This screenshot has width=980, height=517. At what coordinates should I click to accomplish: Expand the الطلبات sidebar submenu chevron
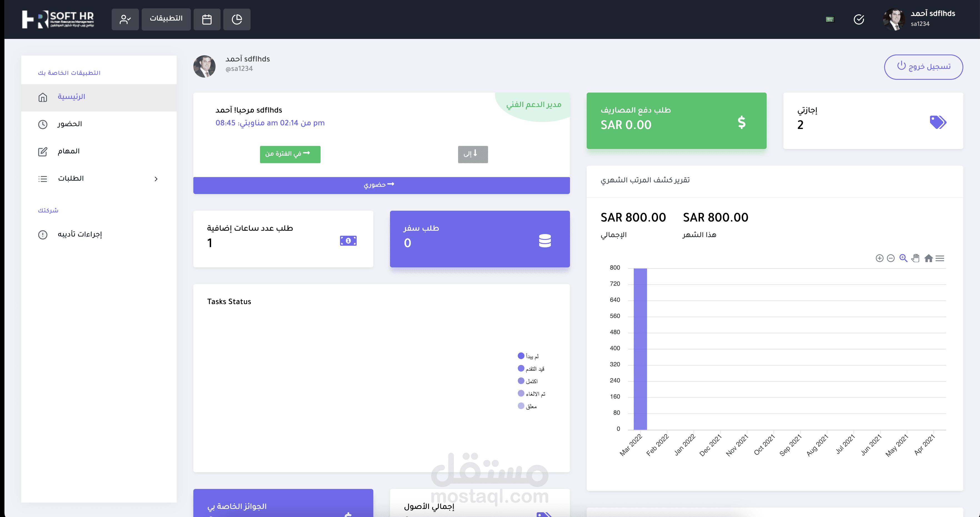click(x=156, y=179)
